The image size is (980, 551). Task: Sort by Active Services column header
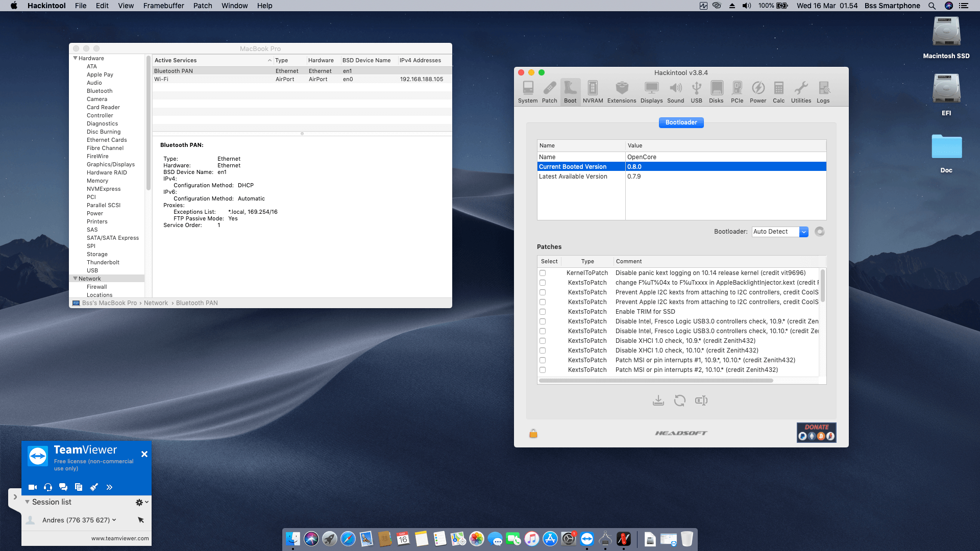pyautogui.click(x=213, y=60)
